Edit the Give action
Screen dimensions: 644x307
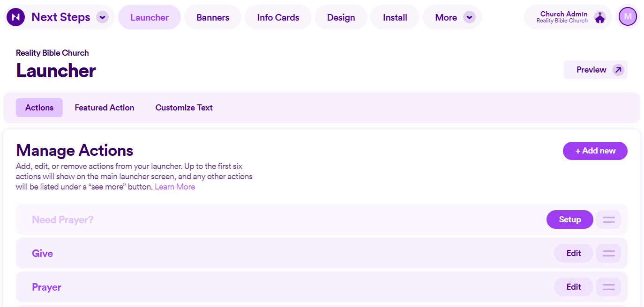573,253
